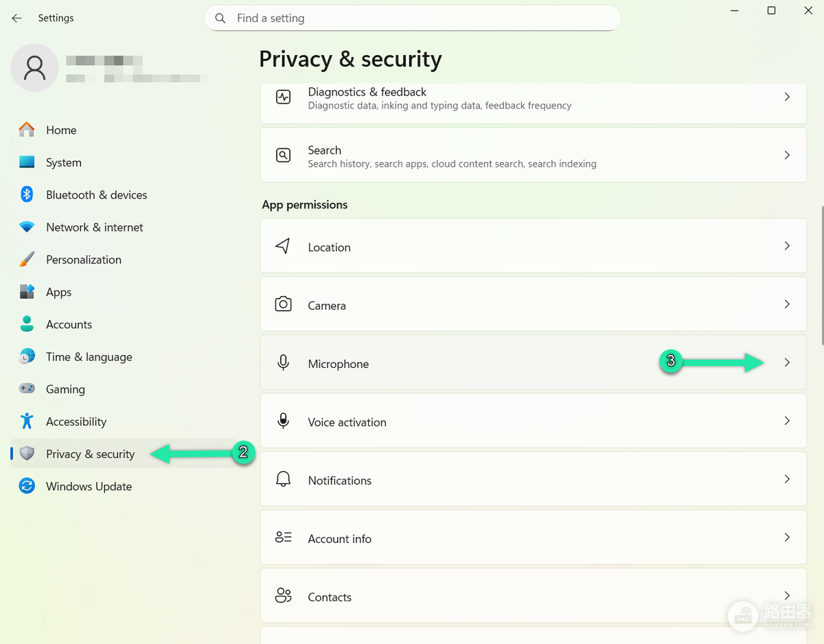
Task: Click the App permissions heading
Action: coord(305,205)
